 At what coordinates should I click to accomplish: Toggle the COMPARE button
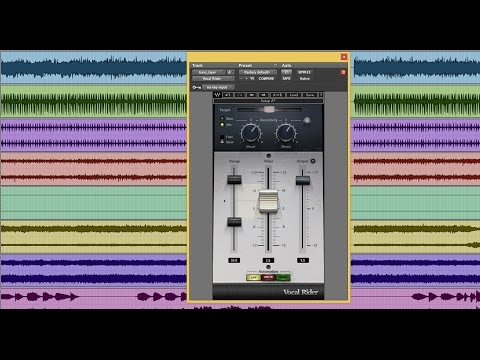pyautogui.click(x=266, y=78)
